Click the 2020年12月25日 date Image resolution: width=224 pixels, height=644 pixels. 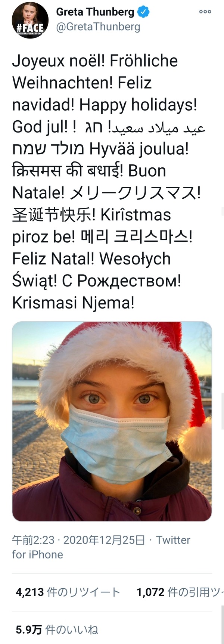coord(104,540)
